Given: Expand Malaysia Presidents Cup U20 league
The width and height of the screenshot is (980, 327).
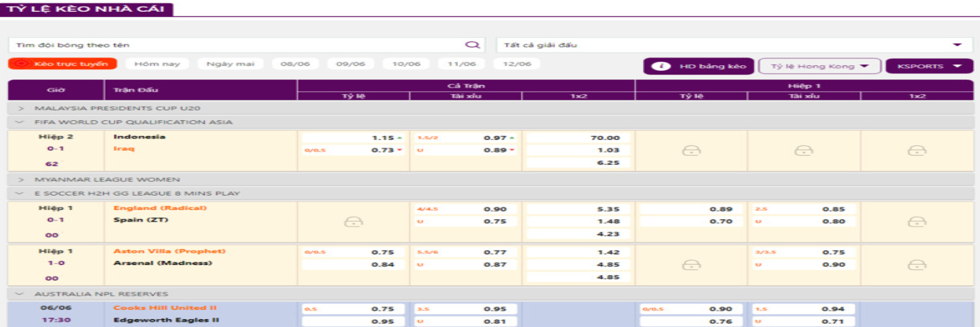Looking at the screenshot, I should (21, 108).
